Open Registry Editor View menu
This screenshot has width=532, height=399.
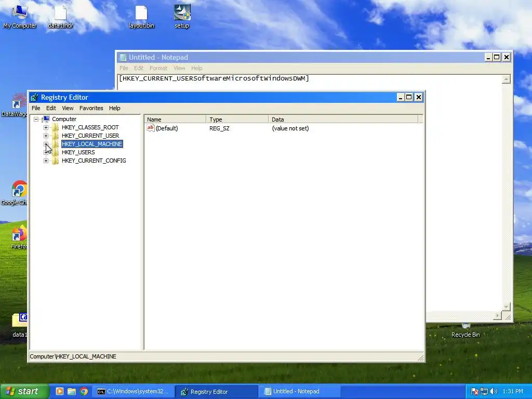click(x=68, y=108)
